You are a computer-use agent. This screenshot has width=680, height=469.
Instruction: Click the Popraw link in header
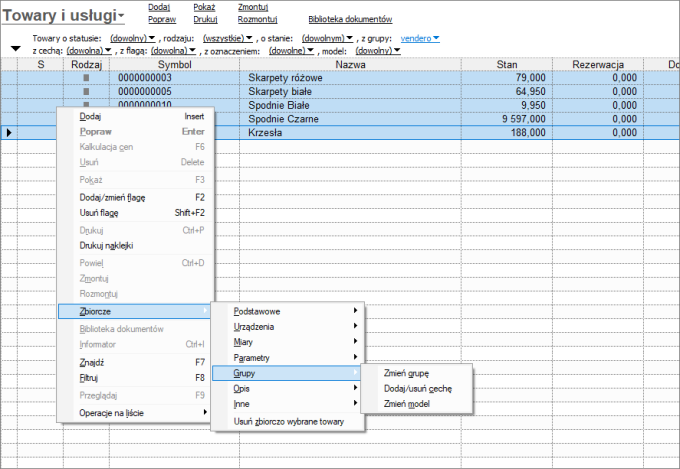coord(162,20)
